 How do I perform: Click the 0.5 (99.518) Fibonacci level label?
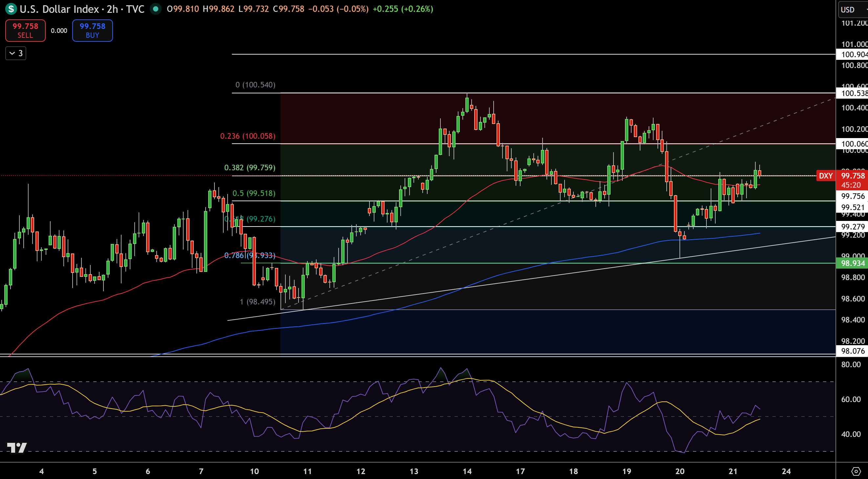click(254, 193)
